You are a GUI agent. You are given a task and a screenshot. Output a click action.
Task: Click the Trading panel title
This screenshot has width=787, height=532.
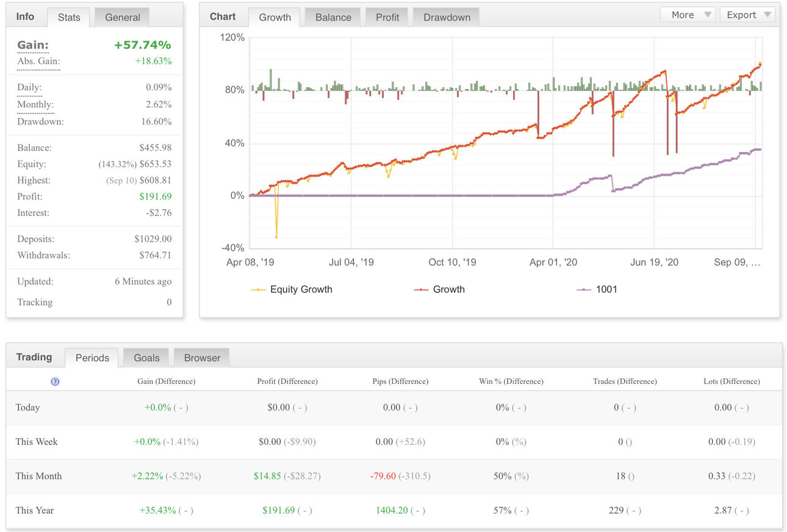34,357
